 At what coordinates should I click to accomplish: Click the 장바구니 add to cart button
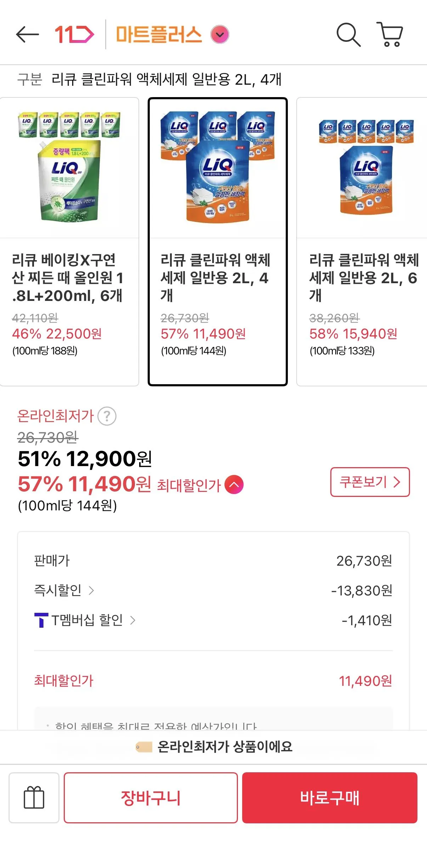tap(151, 798)
